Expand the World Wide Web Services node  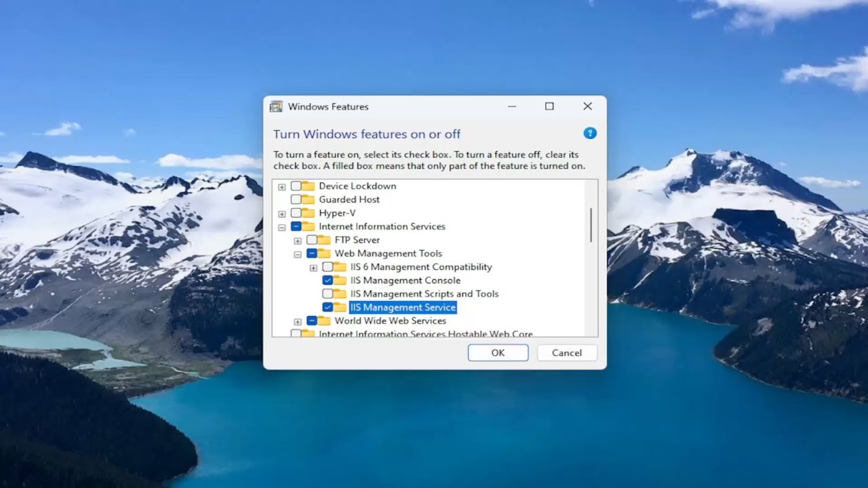click(x=298, y=322)
